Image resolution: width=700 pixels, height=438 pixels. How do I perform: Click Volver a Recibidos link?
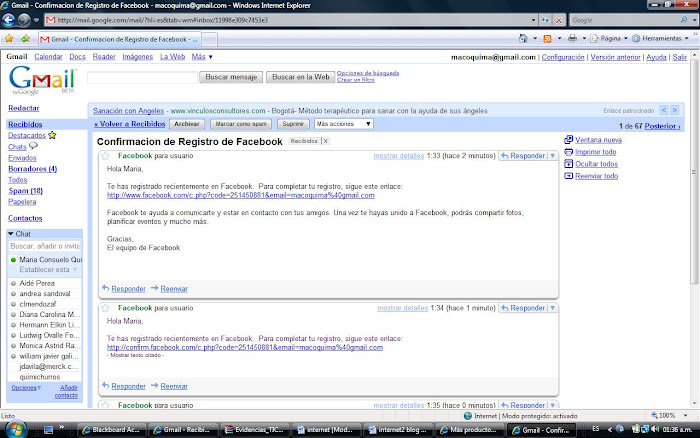[x=129, y=124]
